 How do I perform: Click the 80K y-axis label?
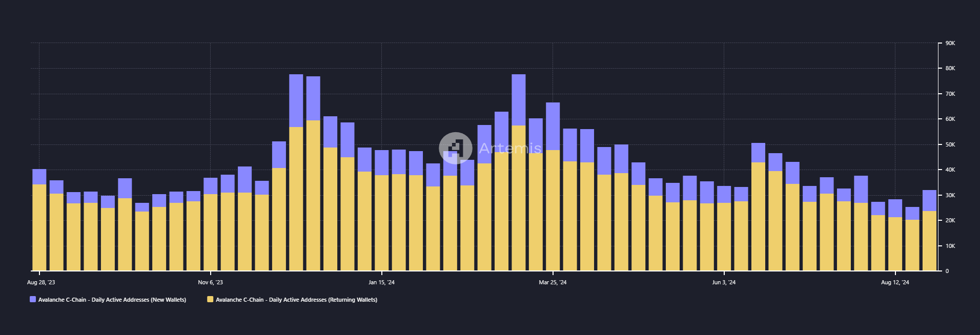coord(950,68)
